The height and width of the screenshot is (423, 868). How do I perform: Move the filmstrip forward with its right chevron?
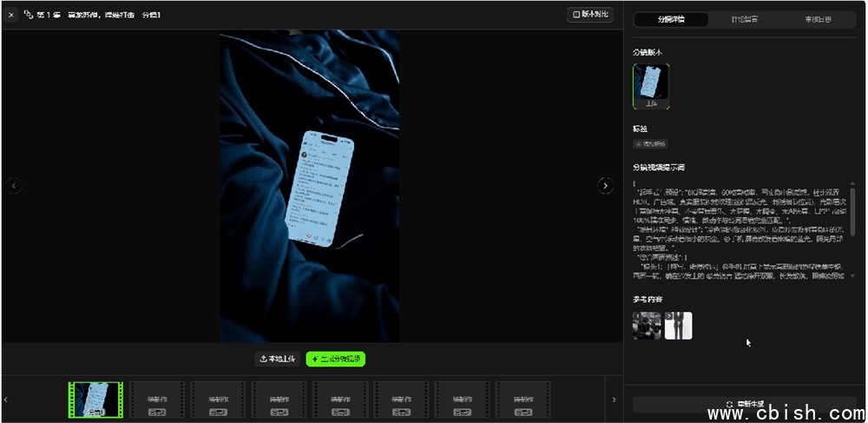click(x=614, y=400)
